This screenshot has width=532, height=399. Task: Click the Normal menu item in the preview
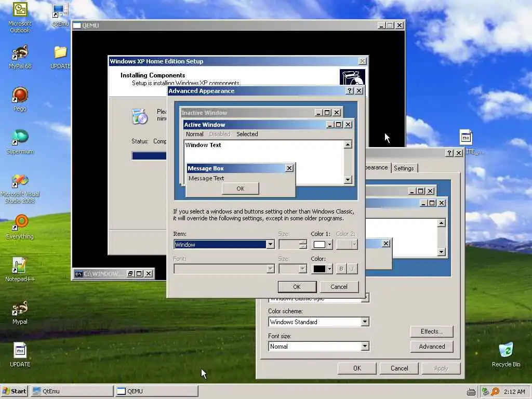pyautogui.click(x=194, y=134)
